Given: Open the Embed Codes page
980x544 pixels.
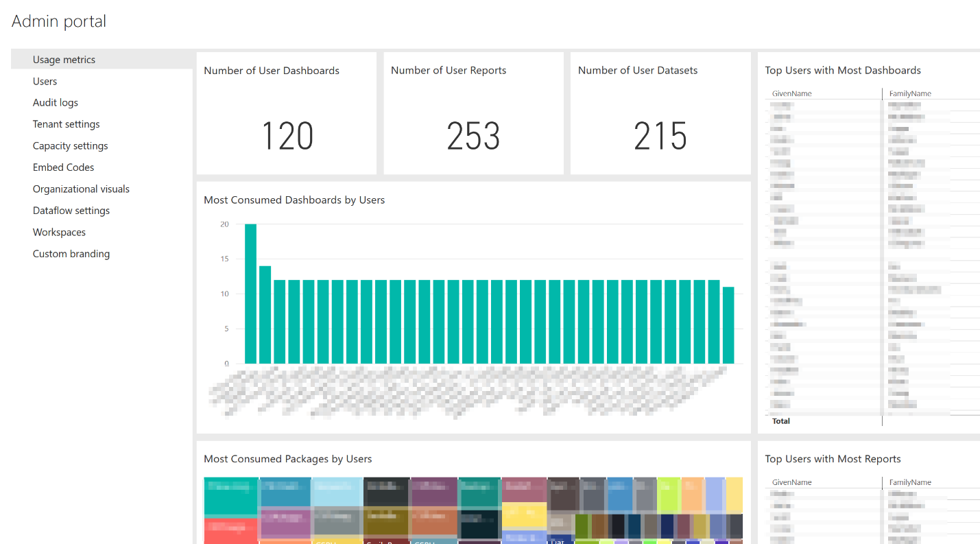Looking at the screenshot, I should click(x=63, y=167).
